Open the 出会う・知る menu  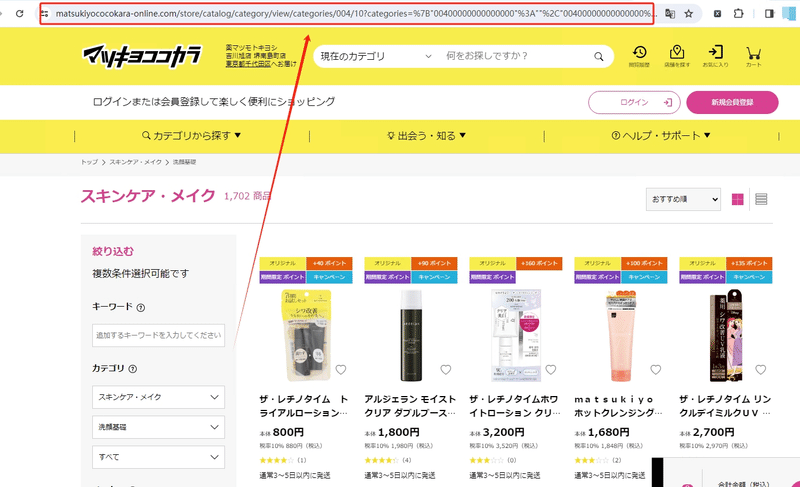(427, 136)
